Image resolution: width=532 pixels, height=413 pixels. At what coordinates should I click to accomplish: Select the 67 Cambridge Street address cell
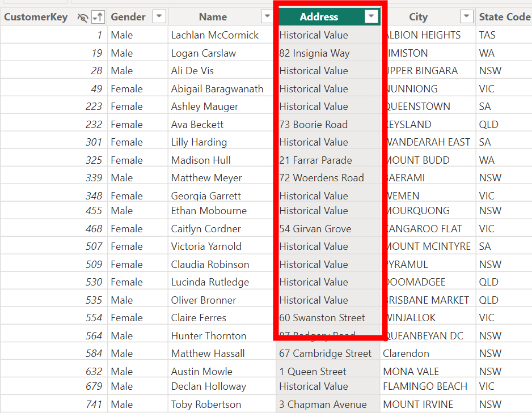pyautogui.click(x=325, y=354)
